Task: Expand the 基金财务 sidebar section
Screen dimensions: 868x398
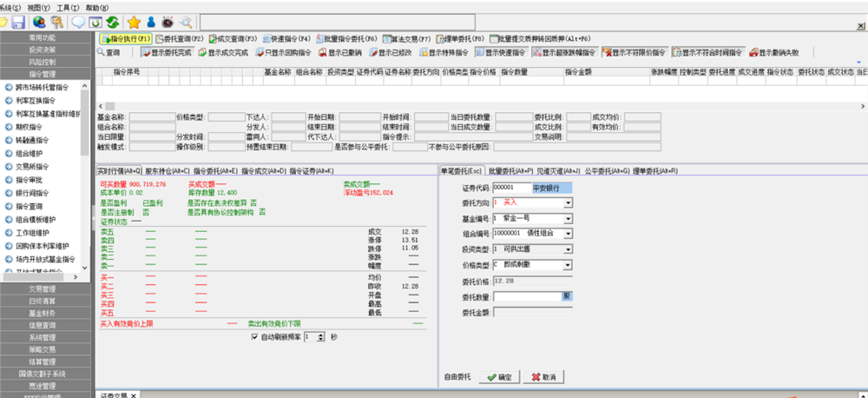Action: [x=45, y=313]
